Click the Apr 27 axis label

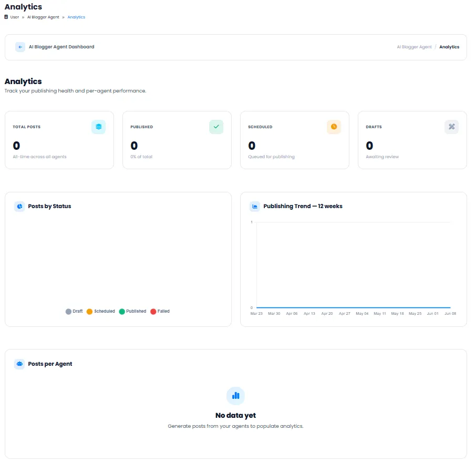(345, 314)
